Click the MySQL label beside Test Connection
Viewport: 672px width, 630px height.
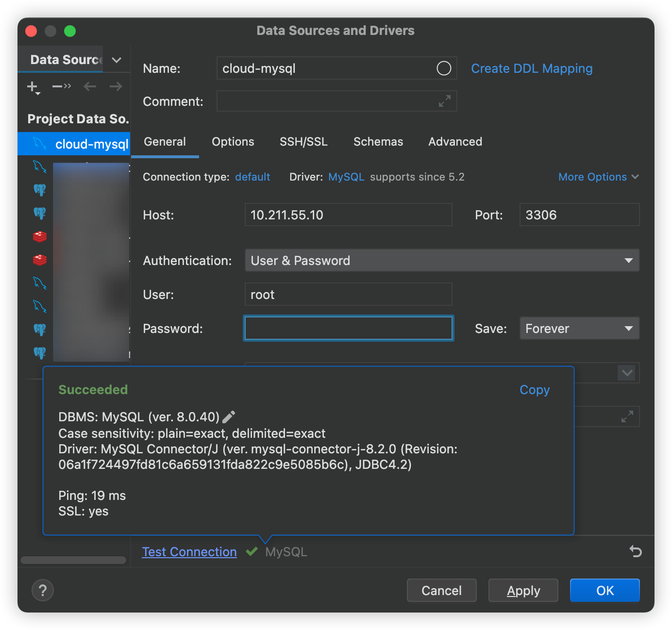[286, 552]
